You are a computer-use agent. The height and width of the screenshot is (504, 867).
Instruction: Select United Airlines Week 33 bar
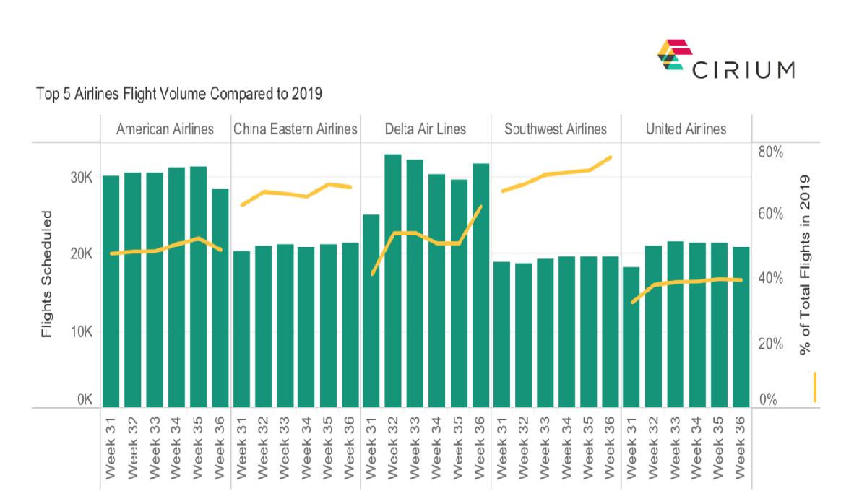coord(676,324)
